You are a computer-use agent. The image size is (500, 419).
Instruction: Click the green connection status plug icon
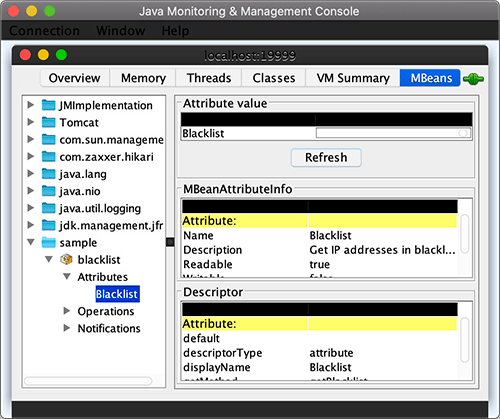click(x=473, y=79)
